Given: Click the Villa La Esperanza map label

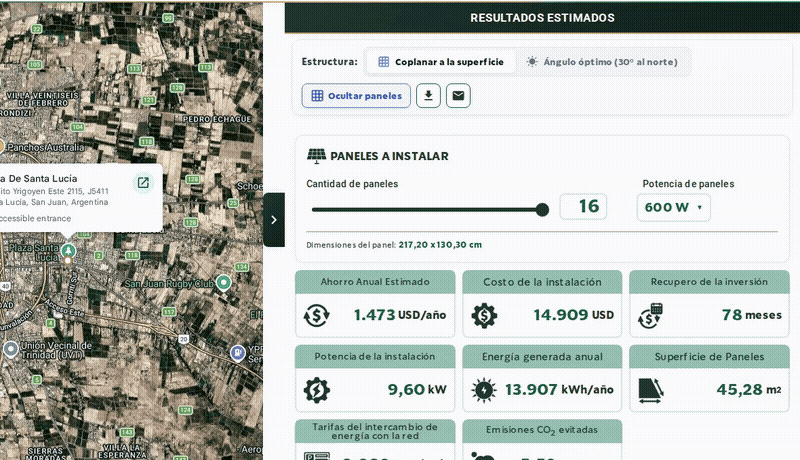Looking at the screenshot, I should point(122,451).
